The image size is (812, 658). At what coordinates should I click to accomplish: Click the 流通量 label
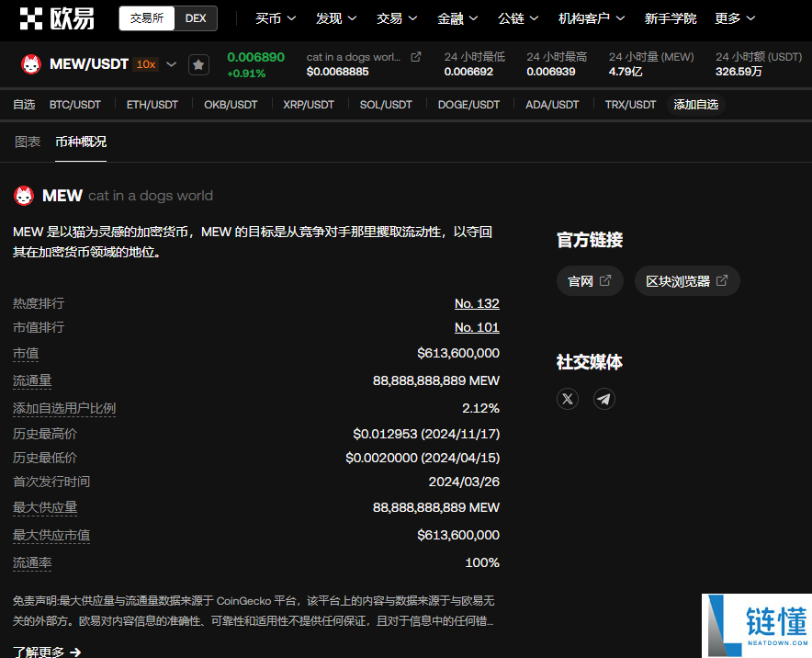click(32, 380)
